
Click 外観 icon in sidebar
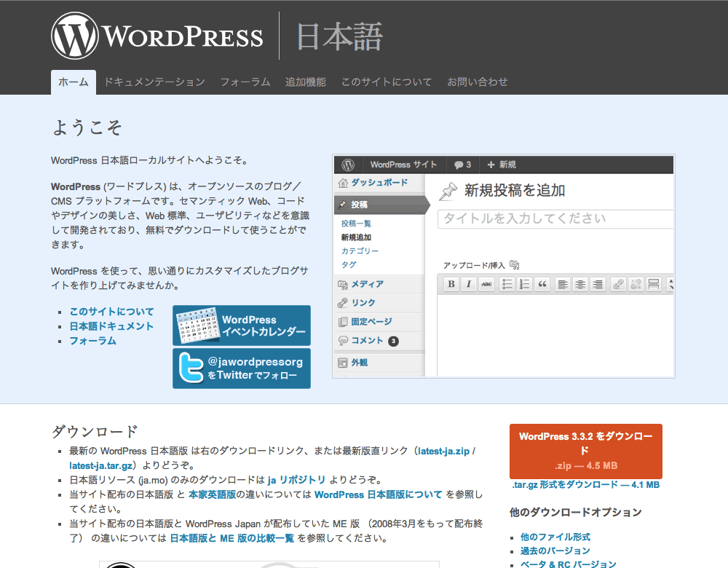coord(343,363)
